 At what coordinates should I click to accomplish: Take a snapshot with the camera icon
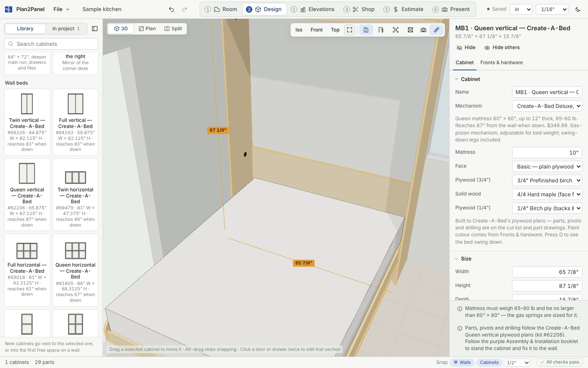tap(423, 30)
